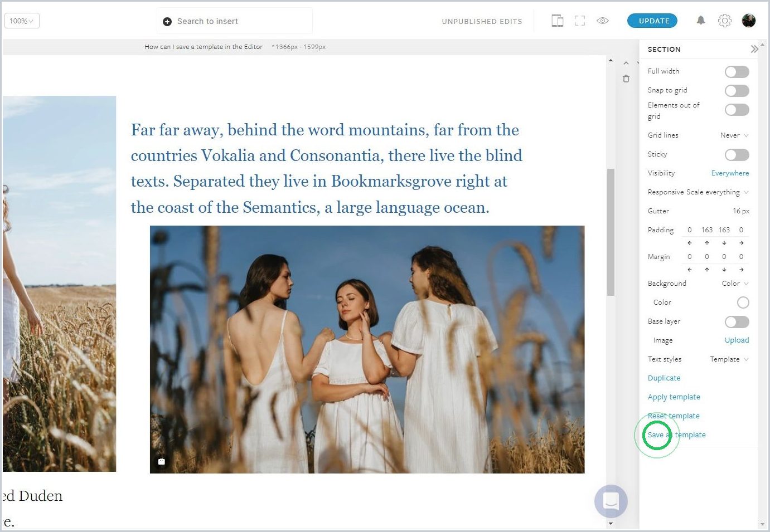Turn on Snap to grid
Viewport: 770px width, 532px height.
[x=737, y=91]
